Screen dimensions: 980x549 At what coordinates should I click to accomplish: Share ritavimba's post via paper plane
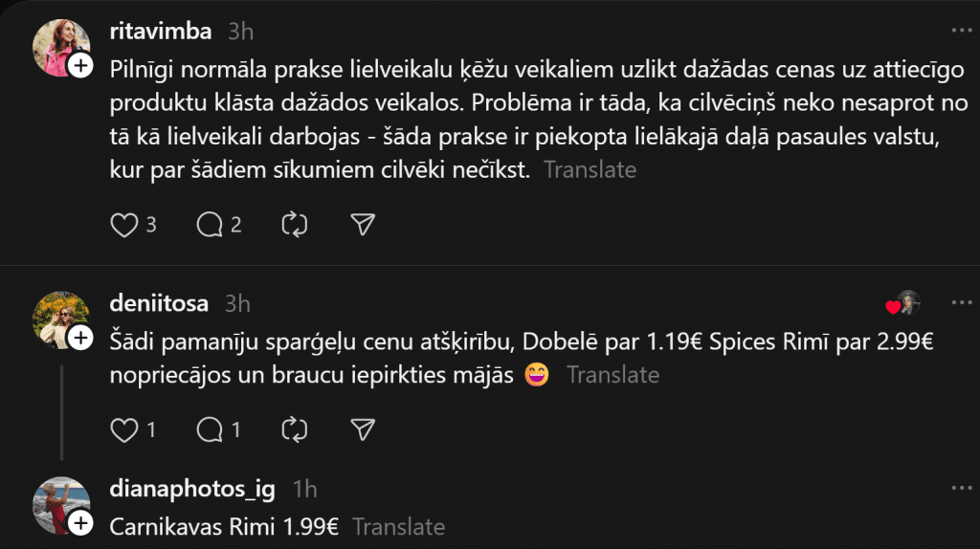point(362,225)
